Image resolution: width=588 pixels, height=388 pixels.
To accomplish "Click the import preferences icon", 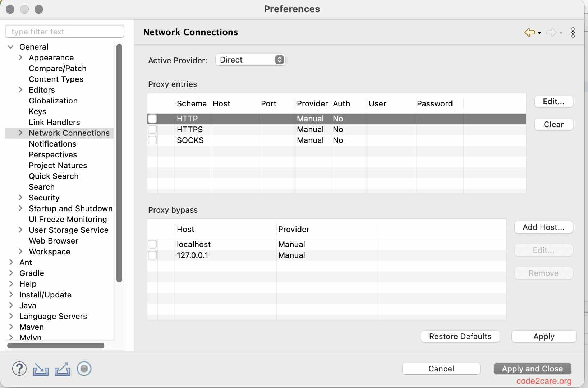I will (41, 369).
